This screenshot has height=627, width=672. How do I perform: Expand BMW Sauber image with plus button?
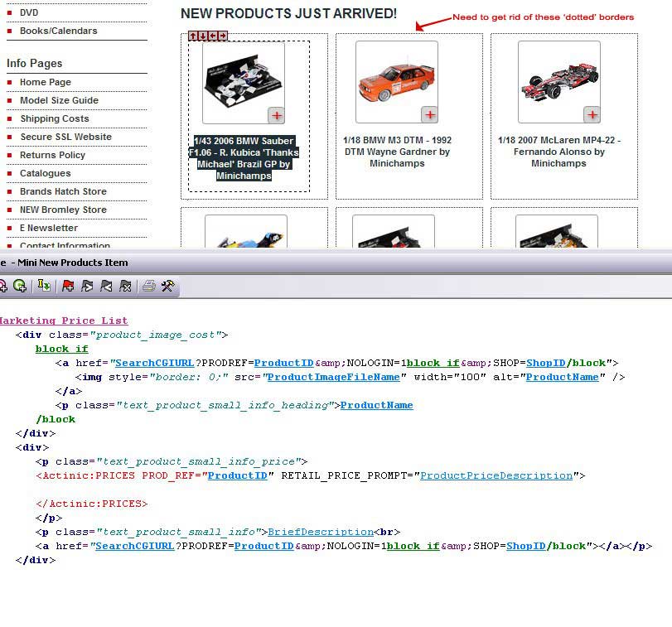click(x=276, y=115)
